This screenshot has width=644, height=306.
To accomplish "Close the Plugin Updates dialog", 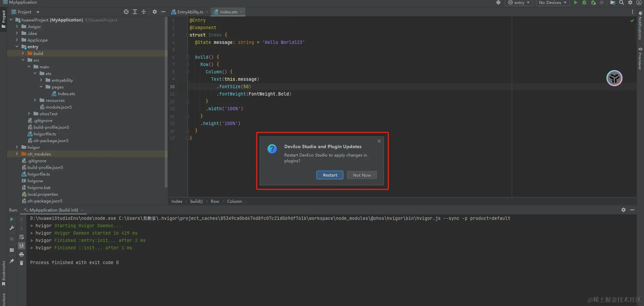I will pyautogui.click(x=379, y=141).
